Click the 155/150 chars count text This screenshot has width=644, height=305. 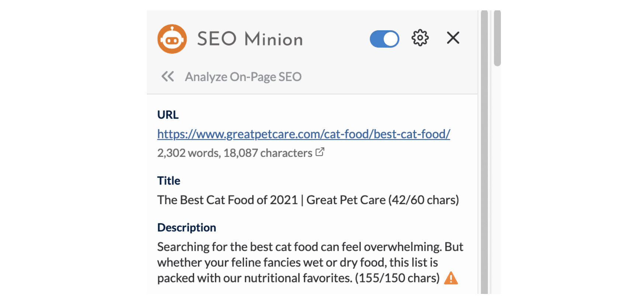coord(397,278)
